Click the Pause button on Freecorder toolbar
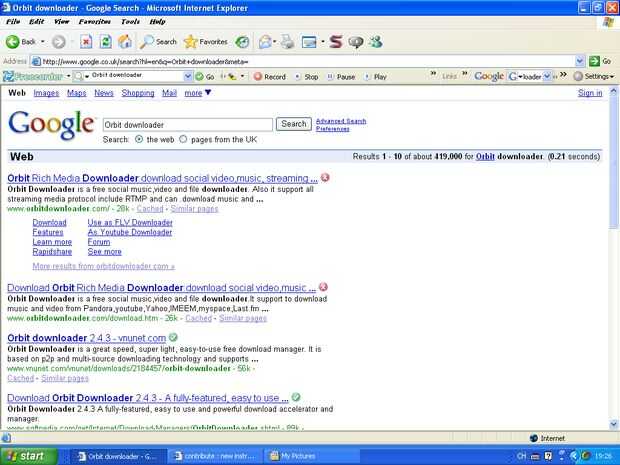This screenshot has height=465, width=620. click(x=342, y=77)
